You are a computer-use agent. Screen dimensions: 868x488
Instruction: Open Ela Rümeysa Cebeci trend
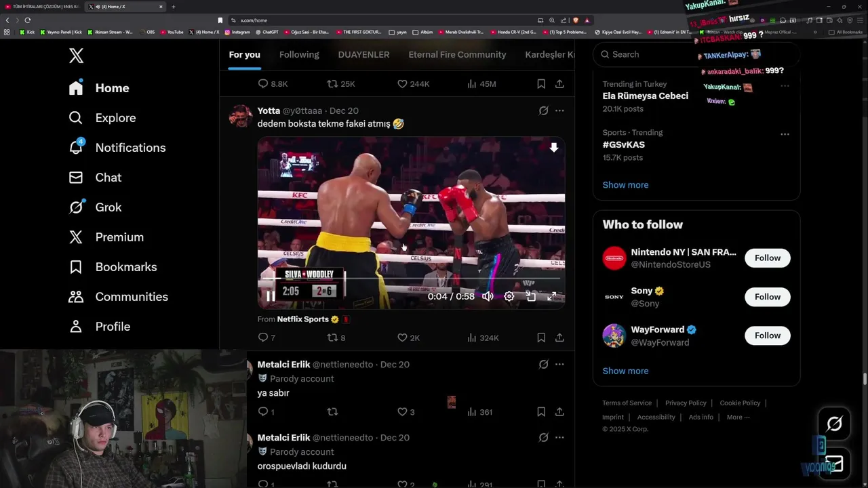coord(645,96)
